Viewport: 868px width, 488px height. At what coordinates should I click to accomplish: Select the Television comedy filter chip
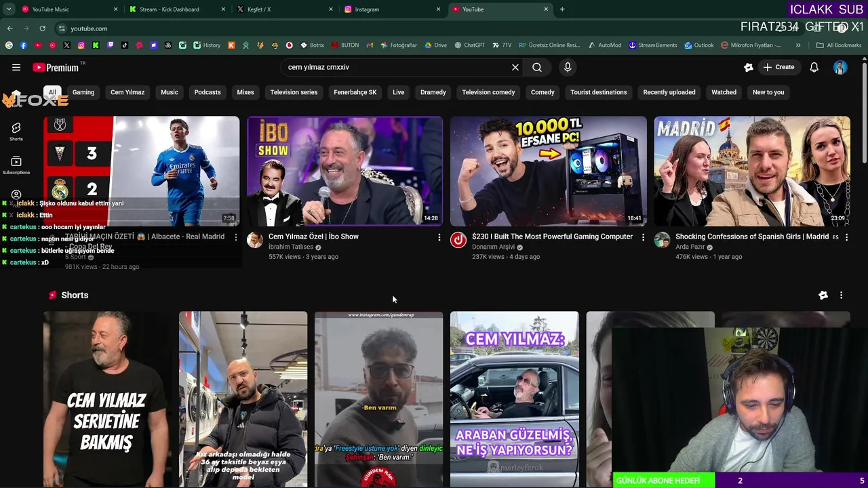[x=488, y=92]
